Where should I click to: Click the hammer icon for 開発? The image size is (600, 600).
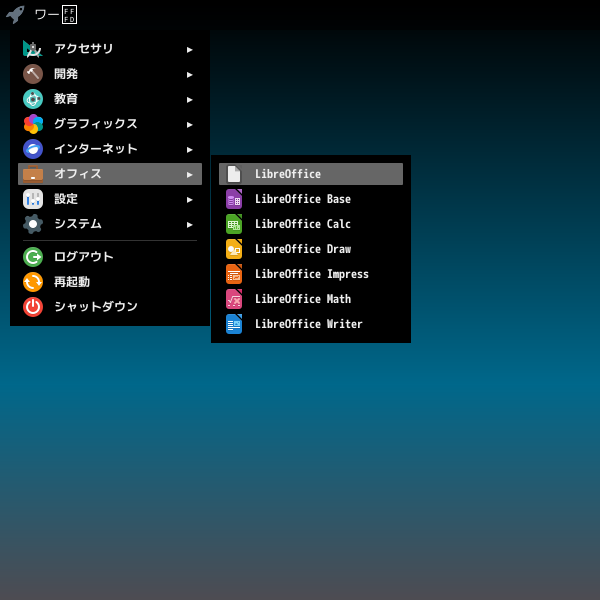(x=33, y=74)
